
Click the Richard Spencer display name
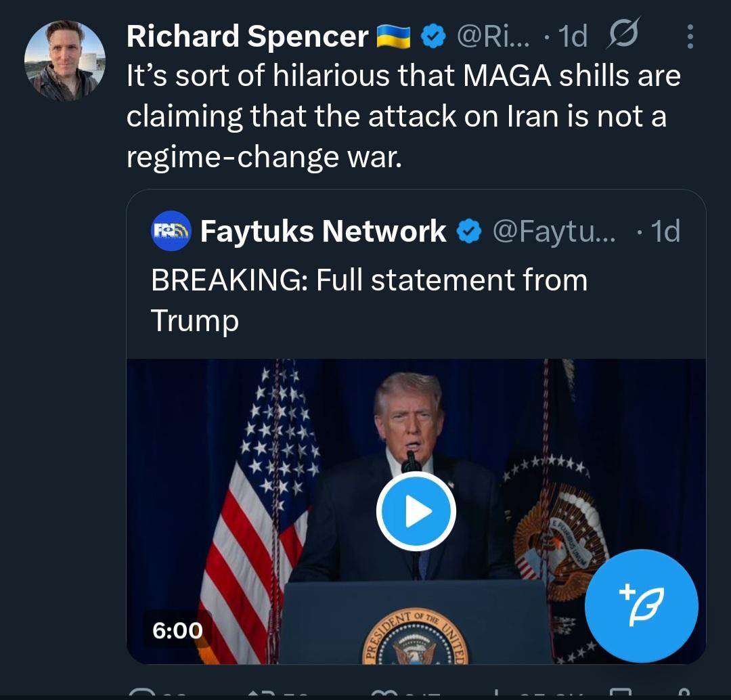[x=247, y=36]
